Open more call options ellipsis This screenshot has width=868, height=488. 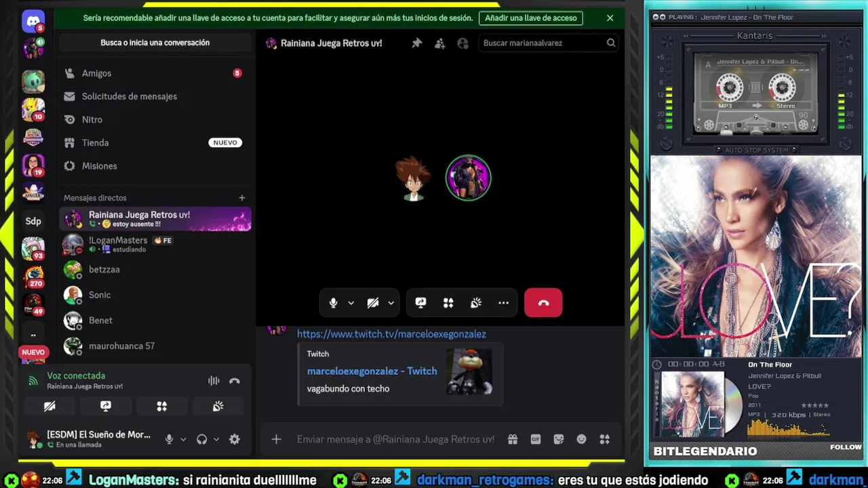503,303
